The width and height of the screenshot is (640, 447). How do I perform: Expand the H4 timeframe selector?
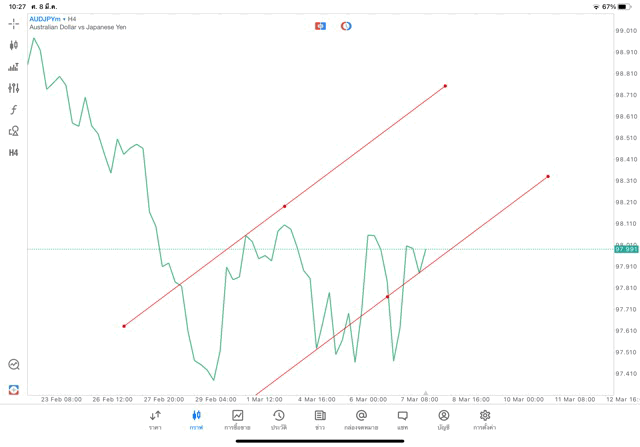tap(14, 153)
